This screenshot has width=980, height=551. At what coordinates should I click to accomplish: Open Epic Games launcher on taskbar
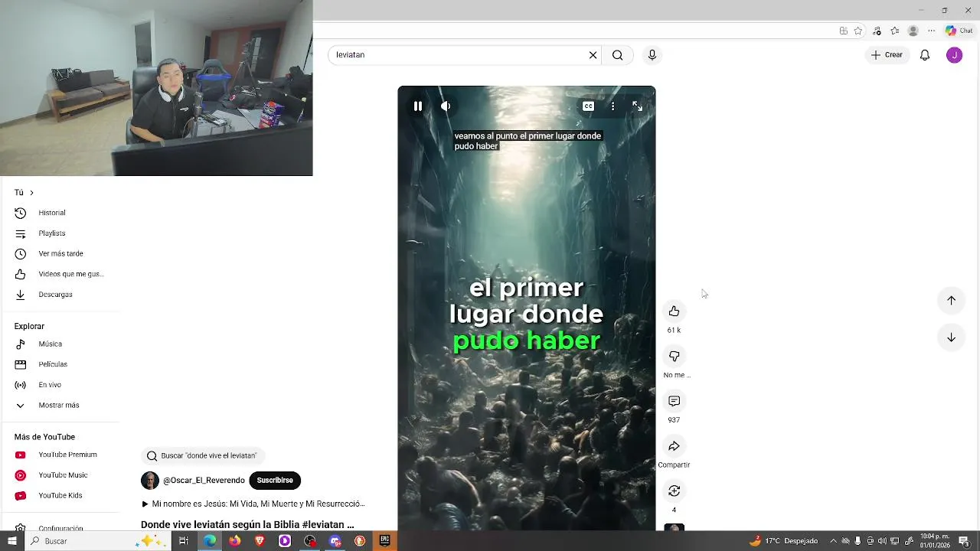pos(384,541)
